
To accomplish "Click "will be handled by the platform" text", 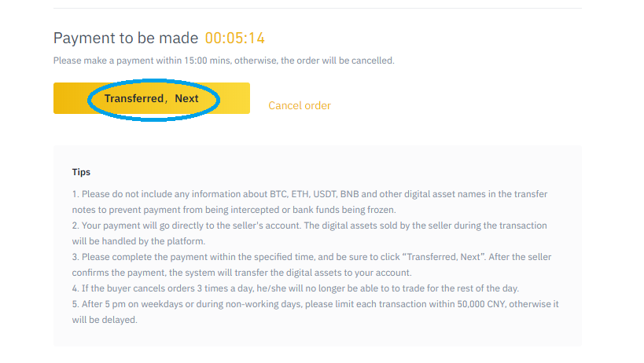I will click(x=138, y=241).
